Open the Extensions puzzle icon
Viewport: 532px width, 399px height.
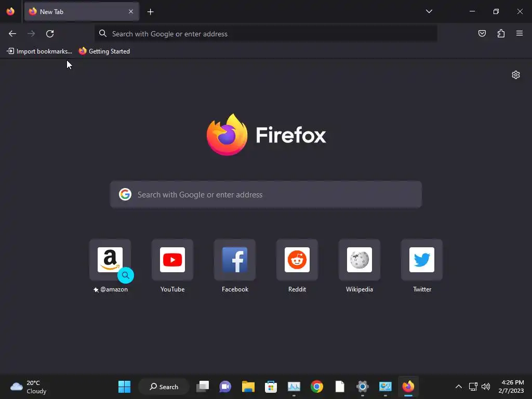[x=501, y=33]
